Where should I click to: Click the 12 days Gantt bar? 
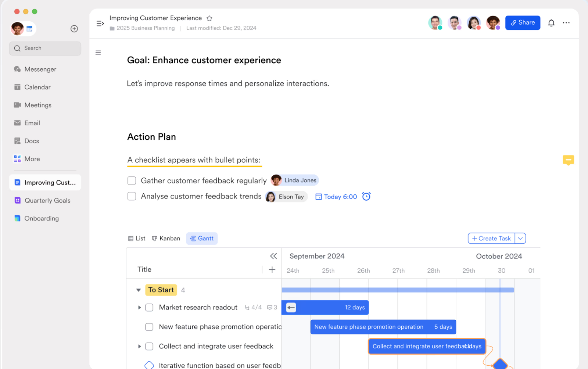coord(325,307)
